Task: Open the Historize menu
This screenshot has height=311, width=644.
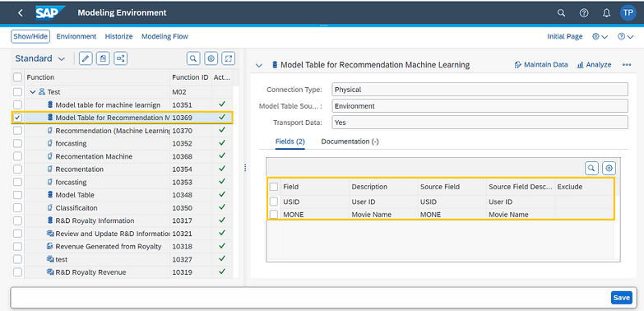Action: click(x=118, y=36)
